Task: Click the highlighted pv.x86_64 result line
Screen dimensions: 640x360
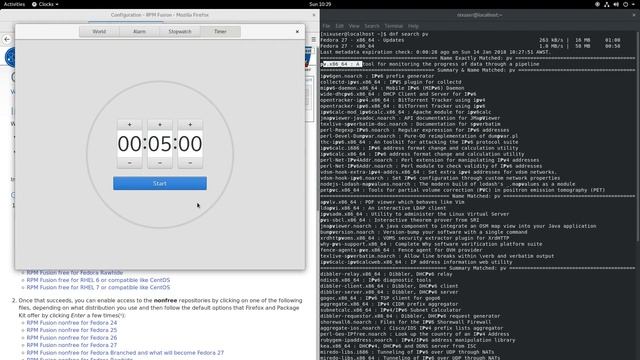Action: click(430, 64)
